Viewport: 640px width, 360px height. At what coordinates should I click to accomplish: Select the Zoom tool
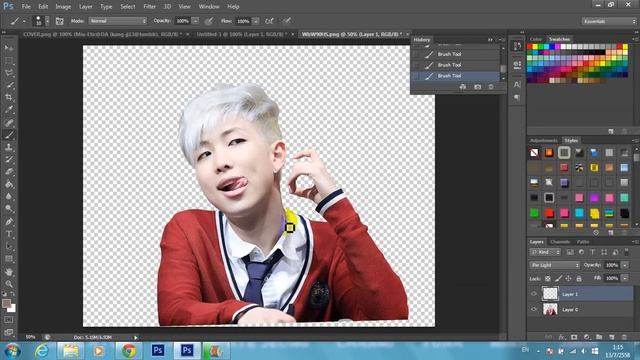pyautogui.click(x=9, y=284)
